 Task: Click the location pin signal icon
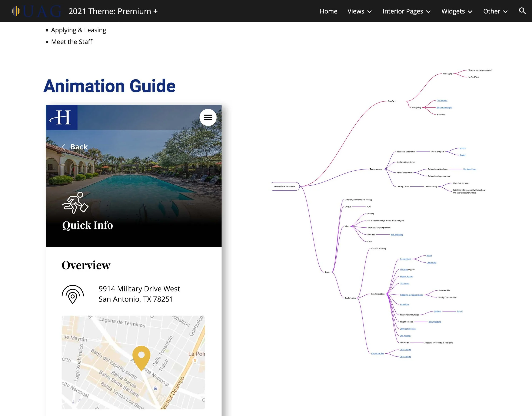[x=73, y=294]
